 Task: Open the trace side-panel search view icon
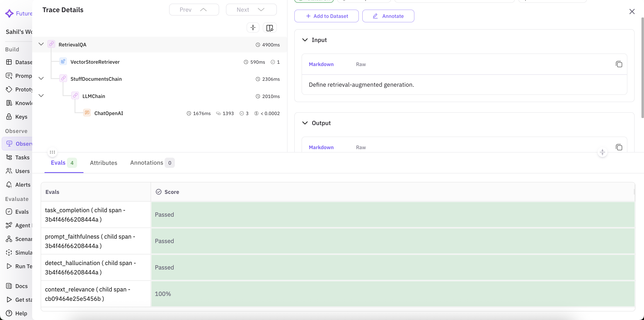pos(269,27)
